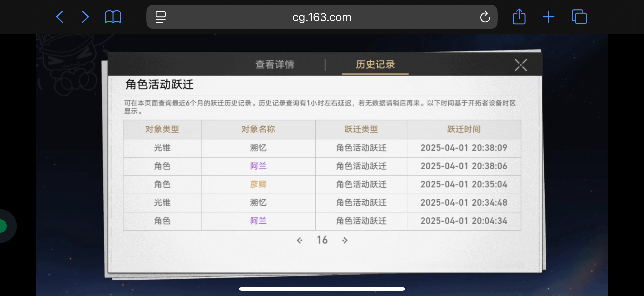
Task: Select the 历史记录 tab
Action: coord(375,64)
